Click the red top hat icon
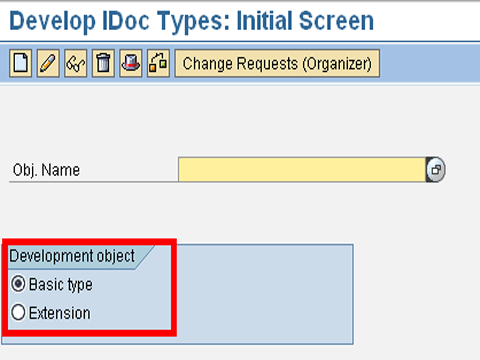Screen dimensions: 480x360 (x=131, y=63)
